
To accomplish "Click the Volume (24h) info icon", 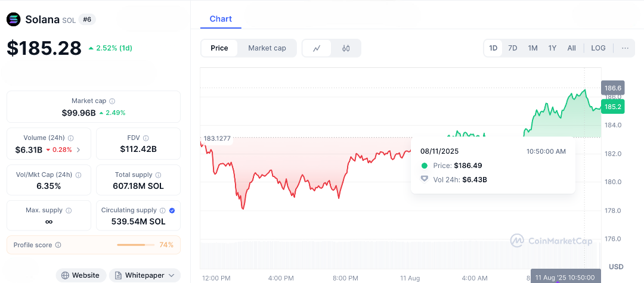I will pos(71,138).
